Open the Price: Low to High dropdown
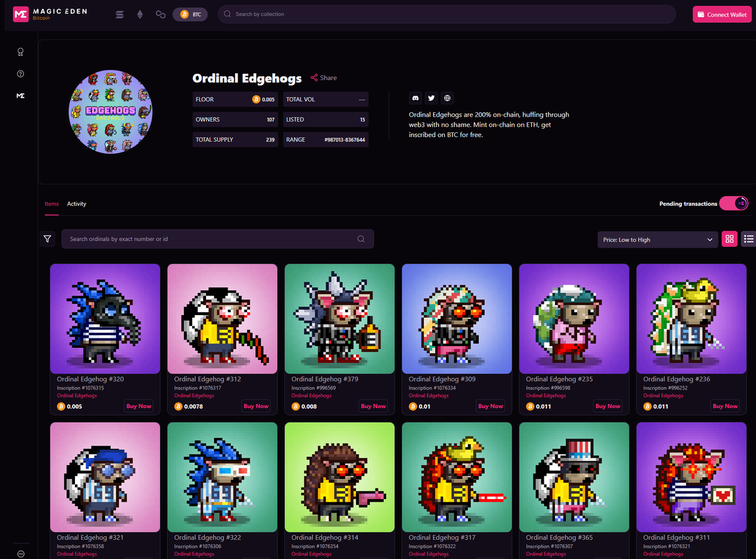This screenshot has height=559, width=756. coord(657,239)
